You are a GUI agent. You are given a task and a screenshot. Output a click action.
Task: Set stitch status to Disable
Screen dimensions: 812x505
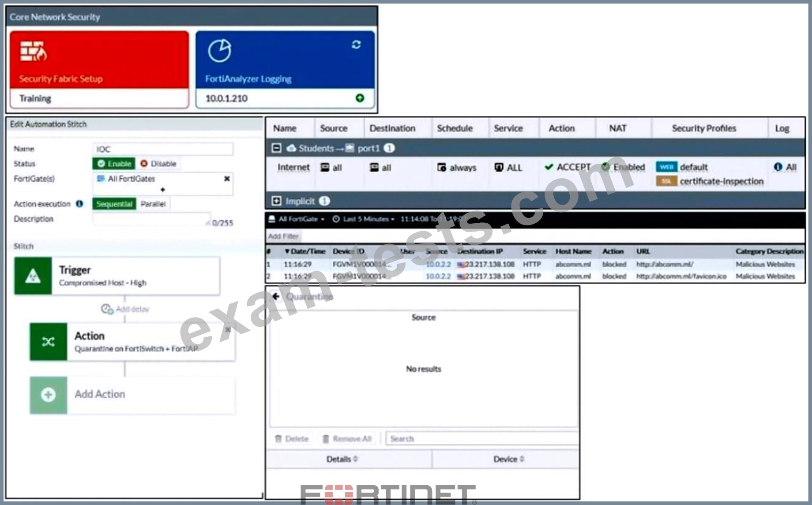(158, 164)
